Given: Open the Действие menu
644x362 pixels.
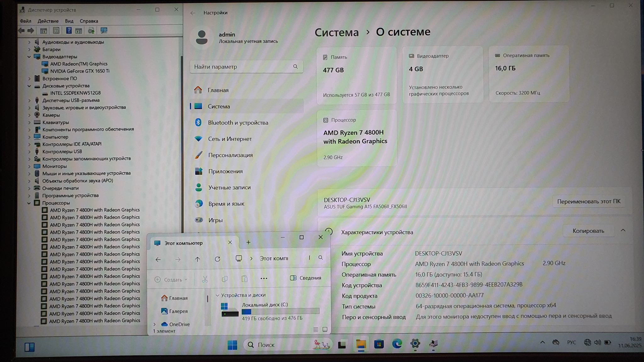Looking at the screenshot, I should 48,21.
